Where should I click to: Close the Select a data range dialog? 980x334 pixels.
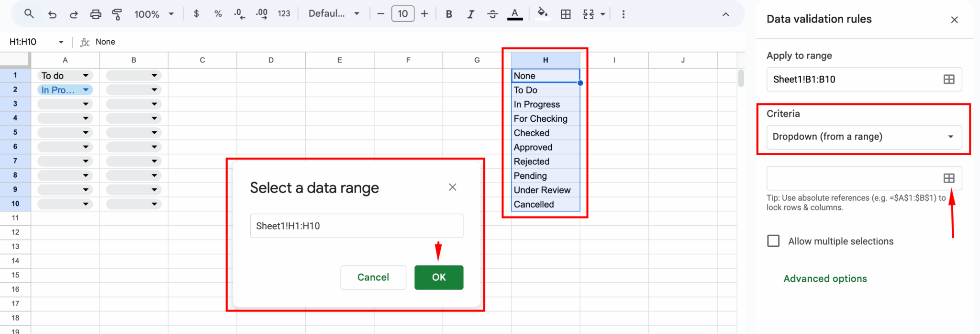point(453,187)
